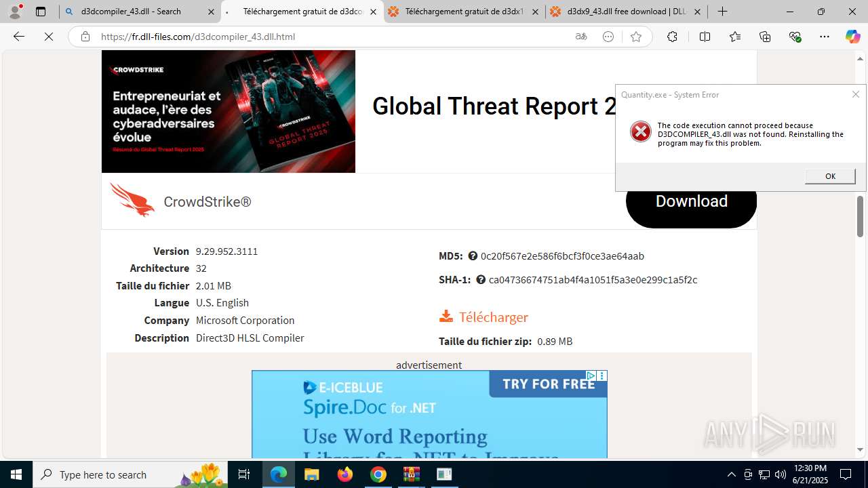The image size is (868, 488).
Task: Select the SHA-1 hash value text
Action: pos(593,280)
